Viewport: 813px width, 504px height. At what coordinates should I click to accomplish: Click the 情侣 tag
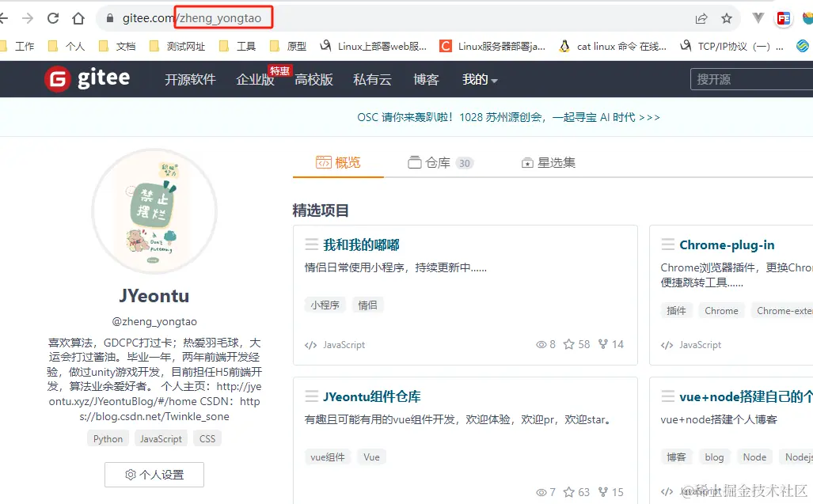point(367,305)
